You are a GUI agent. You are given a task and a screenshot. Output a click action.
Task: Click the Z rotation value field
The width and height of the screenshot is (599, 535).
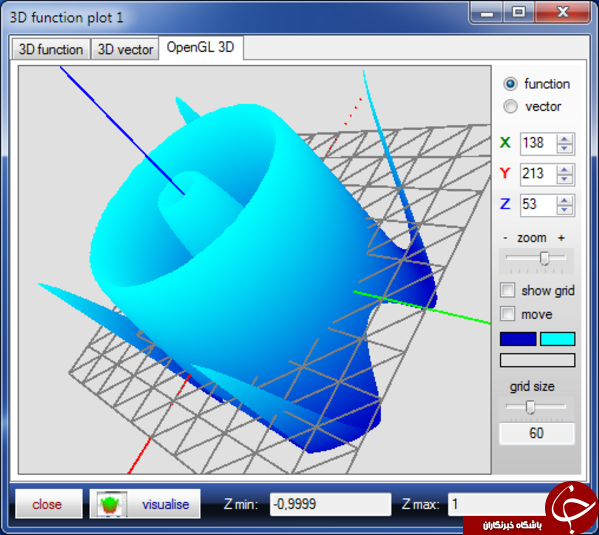538,205
